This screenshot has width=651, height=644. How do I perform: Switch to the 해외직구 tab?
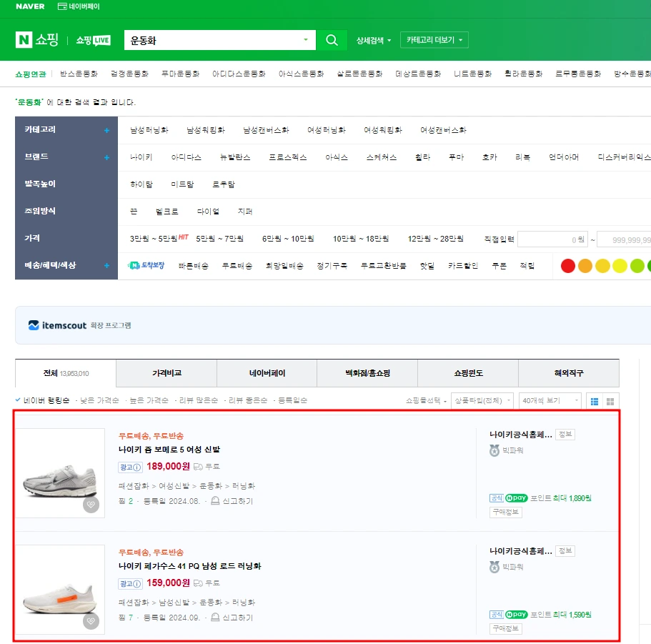[569, 373]
